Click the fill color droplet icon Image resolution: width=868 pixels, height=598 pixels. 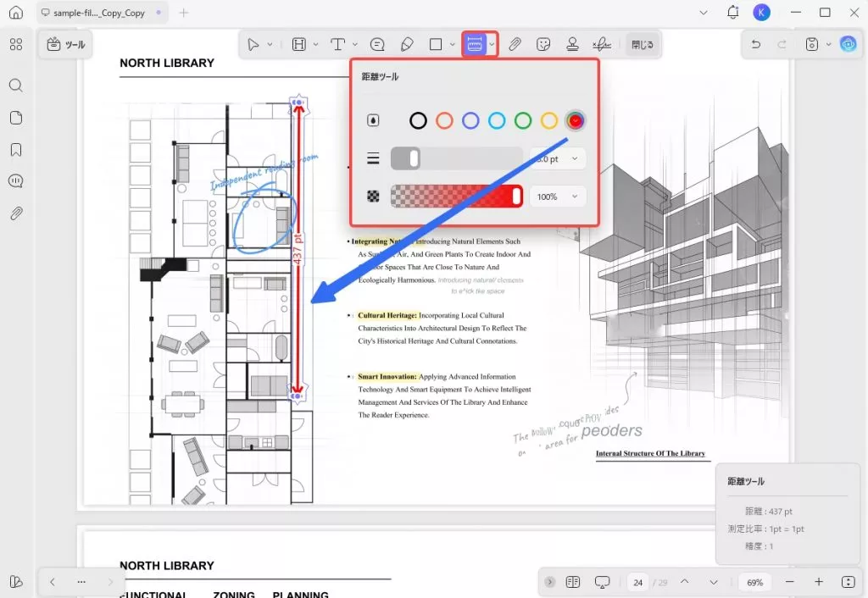pos(373,120)
